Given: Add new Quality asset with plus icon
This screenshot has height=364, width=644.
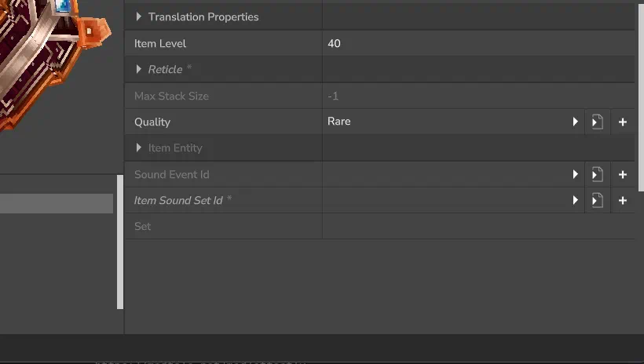Looking at the screenshot, I should [x=623, y=122].
